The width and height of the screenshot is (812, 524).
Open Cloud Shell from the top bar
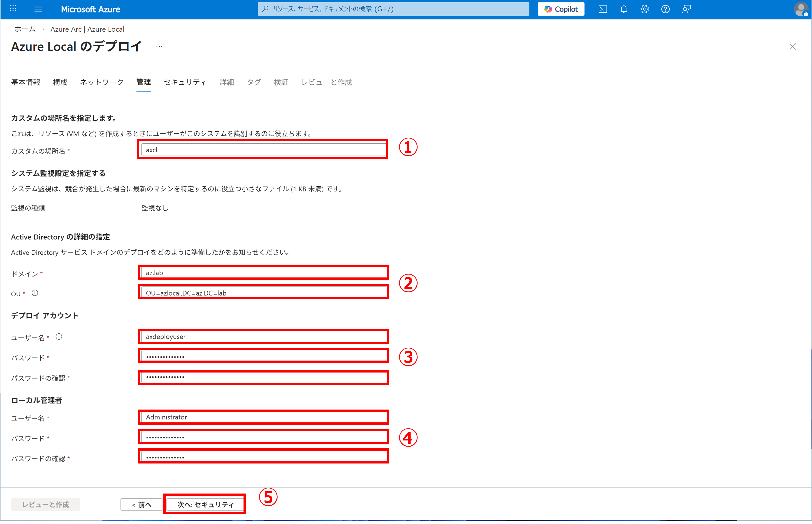[x=603, y=9]
